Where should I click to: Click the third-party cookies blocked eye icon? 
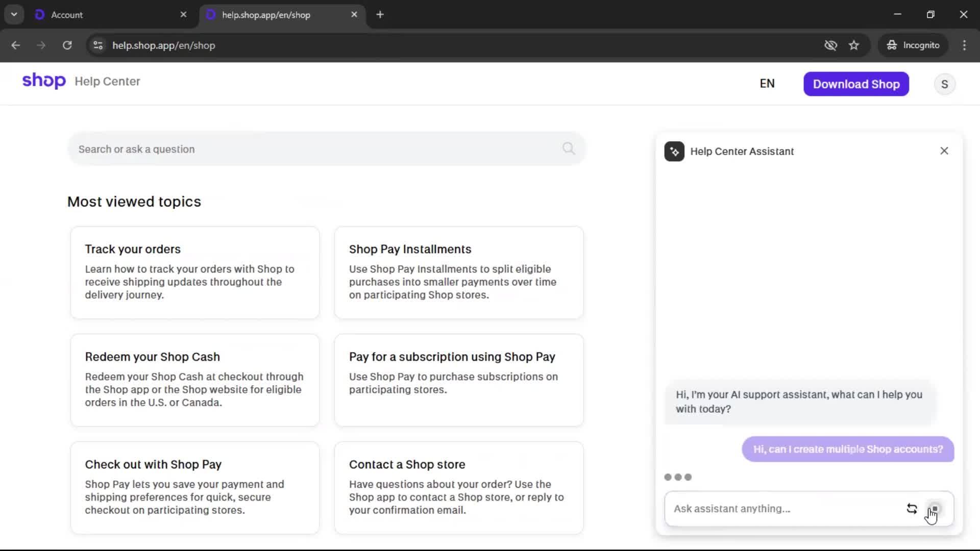tap(830, 45)
